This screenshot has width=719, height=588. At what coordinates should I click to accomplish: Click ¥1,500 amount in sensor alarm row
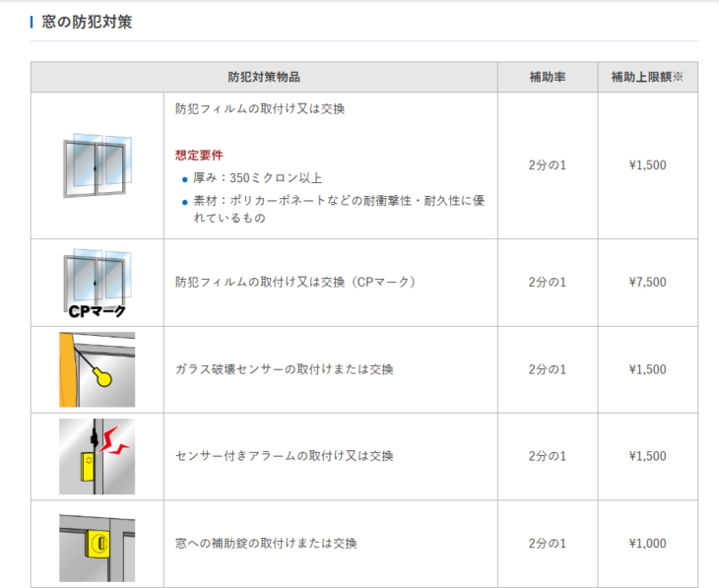(647, 456)
